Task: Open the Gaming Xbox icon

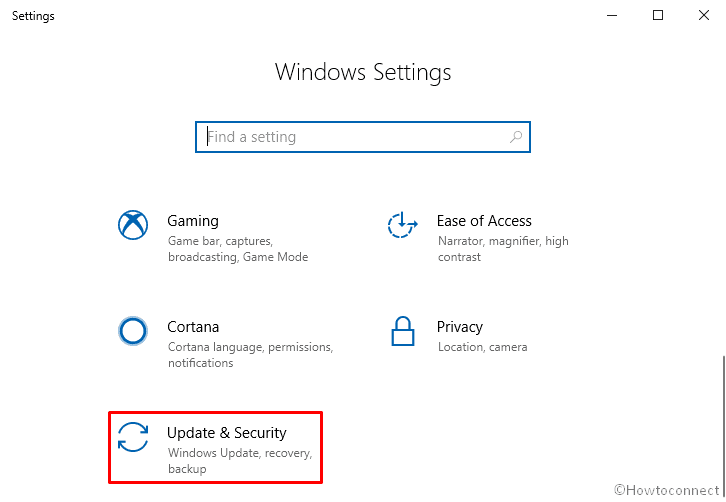Action: pyautogui.click(x=133, y=225)
